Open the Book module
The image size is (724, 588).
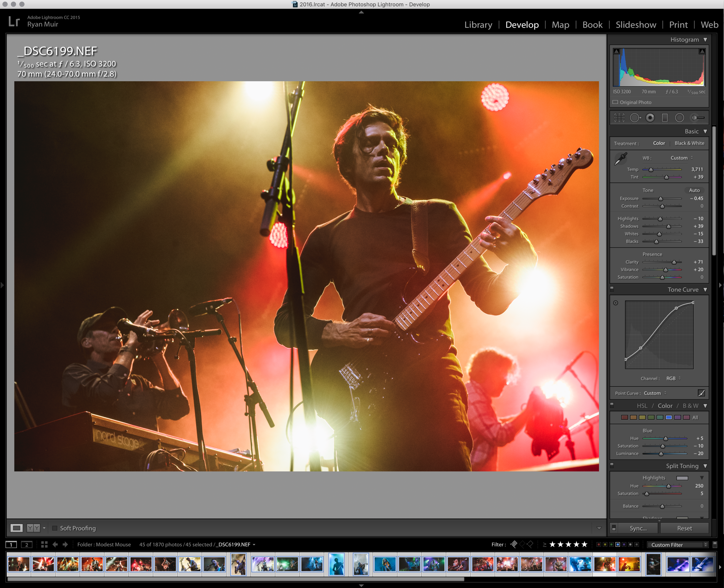592,25
